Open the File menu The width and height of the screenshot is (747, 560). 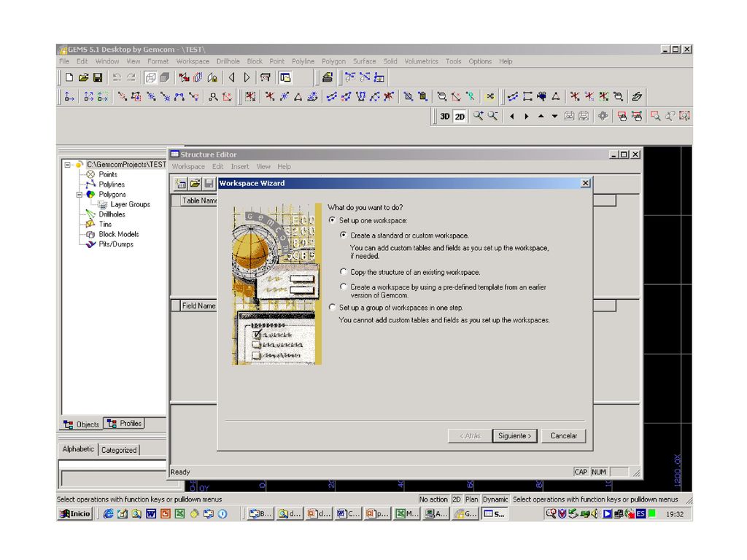64,61
